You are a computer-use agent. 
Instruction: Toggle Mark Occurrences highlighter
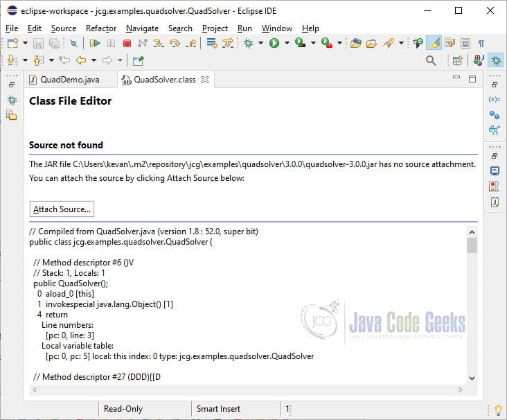point(434,43)
